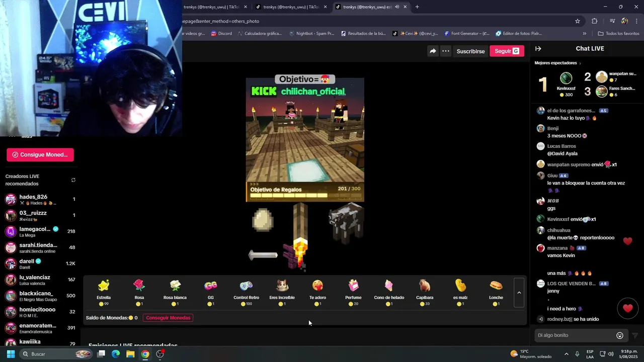The width and height of the screenshot is (644, 362).
Task: Open lamegacol... recommended LIVE
Action: [40, 232]
